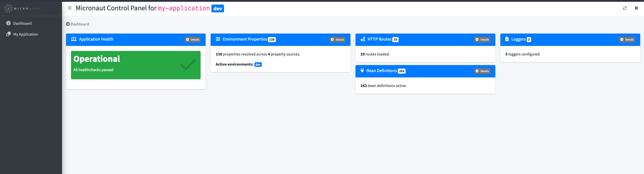Click the Environment Properties sliders icon

(x=218, y=39)
